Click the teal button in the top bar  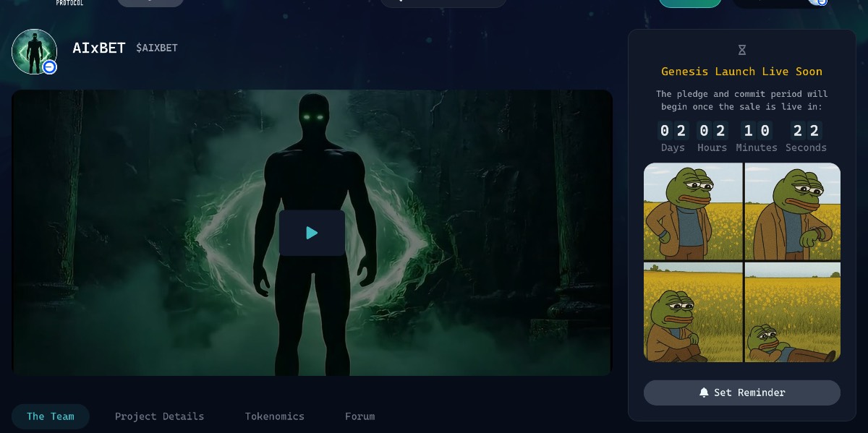click(689, 3)
